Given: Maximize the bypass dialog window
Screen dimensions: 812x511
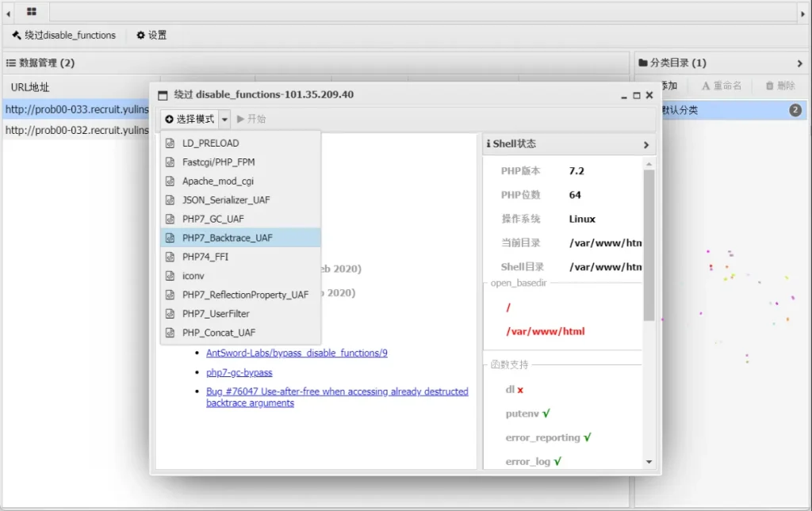Looking at the screenshot, I should click(637, 95).
